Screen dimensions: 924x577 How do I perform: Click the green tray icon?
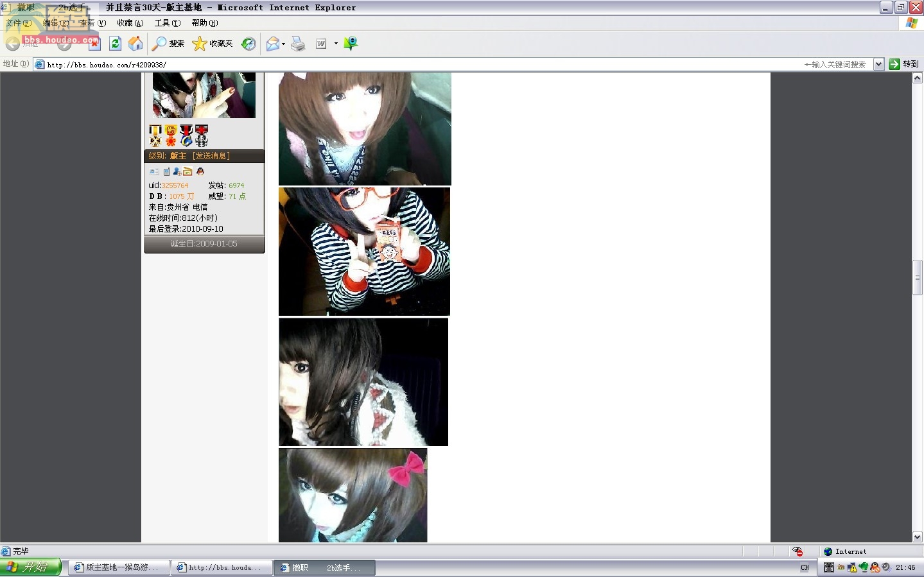point(864,567)
